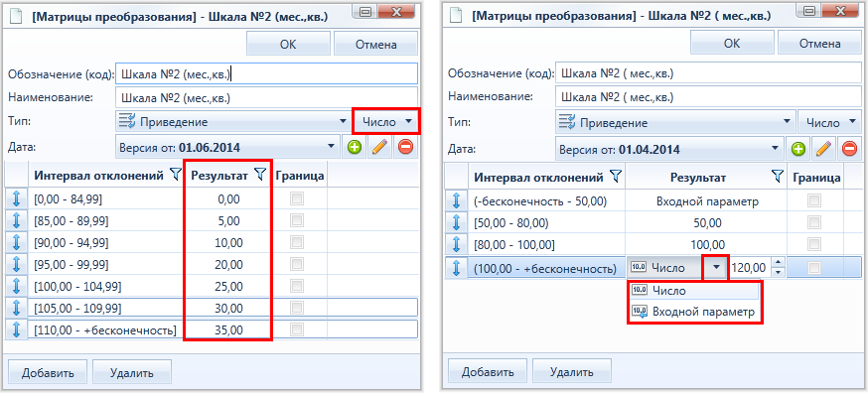Viewport: 868px width, 393px height.
Task: Click result cell 25,00 in left table
Action: (x=228, y=286)
